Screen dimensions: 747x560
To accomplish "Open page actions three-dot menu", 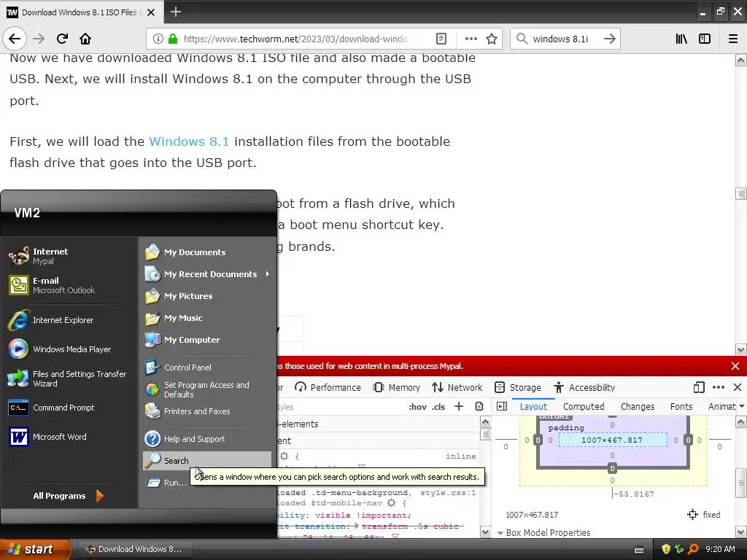I will tap(471, 39).
